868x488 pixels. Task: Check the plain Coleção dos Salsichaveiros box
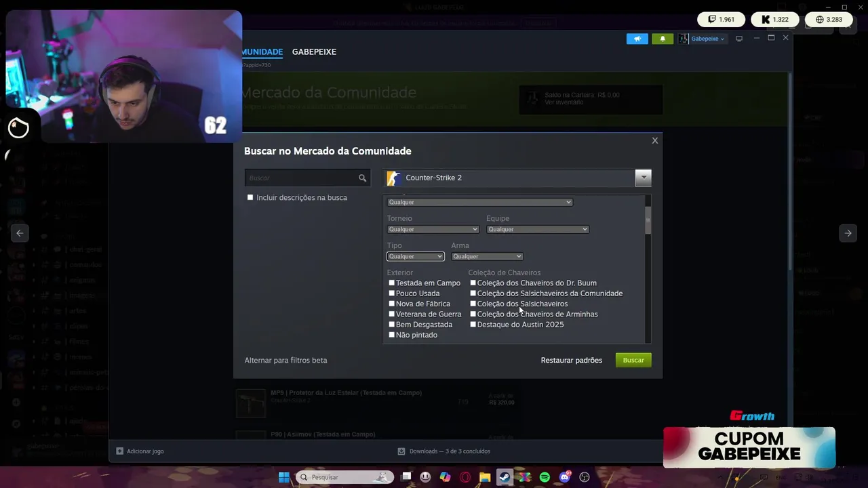pos(473,304)
